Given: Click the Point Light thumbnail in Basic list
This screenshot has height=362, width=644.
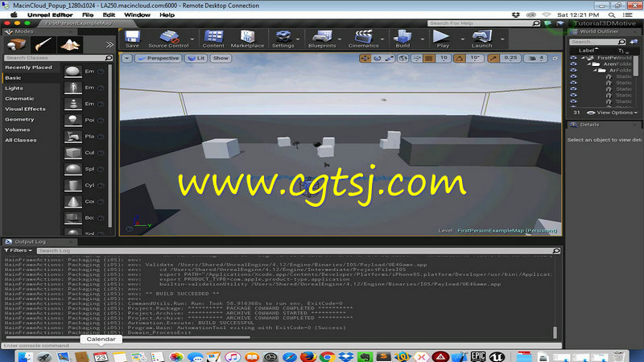Looking at the screenshot, I should click(73, 120).
